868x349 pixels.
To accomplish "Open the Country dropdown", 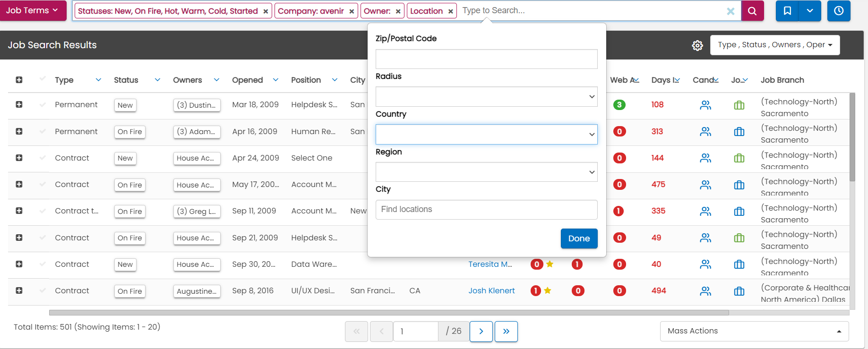I will tap(486, 135).
